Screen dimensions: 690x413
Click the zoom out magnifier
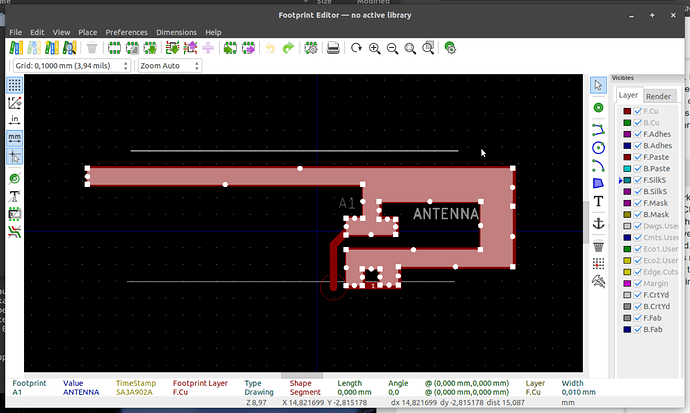tap(392, 48)
